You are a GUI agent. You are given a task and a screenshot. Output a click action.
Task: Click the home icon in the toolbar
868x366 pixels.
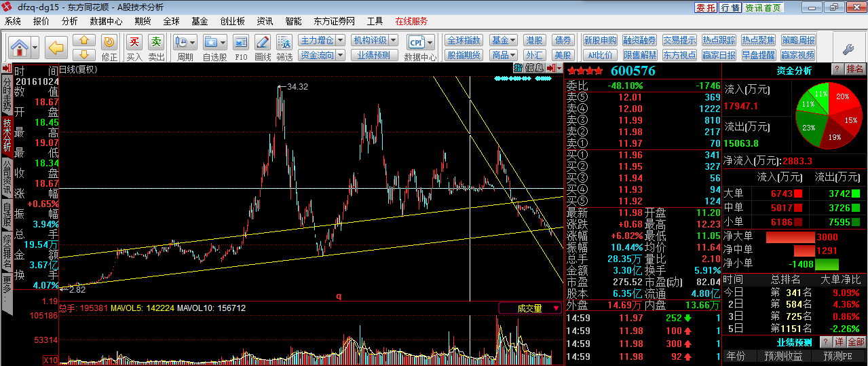[20, 47]
